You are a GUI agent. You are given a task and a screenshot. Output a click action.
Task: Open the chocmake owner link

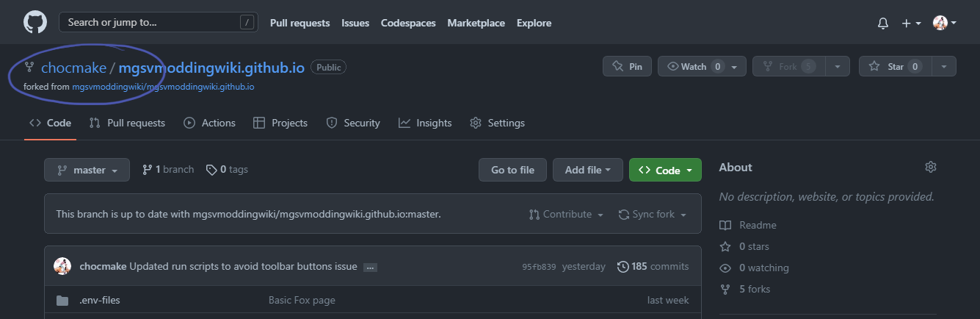pyautogui.click(x=73, y=68)
